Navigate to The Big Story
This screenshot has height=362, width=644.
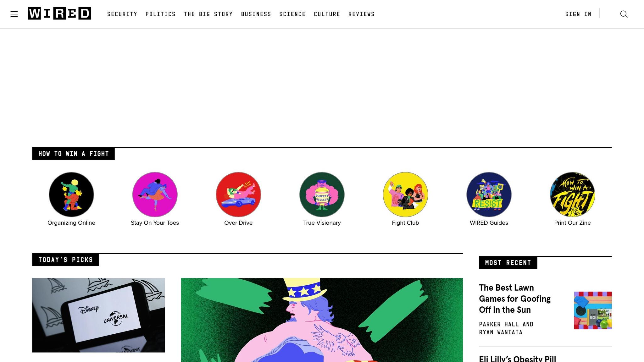pyautogui.click(x=208, y=14)
